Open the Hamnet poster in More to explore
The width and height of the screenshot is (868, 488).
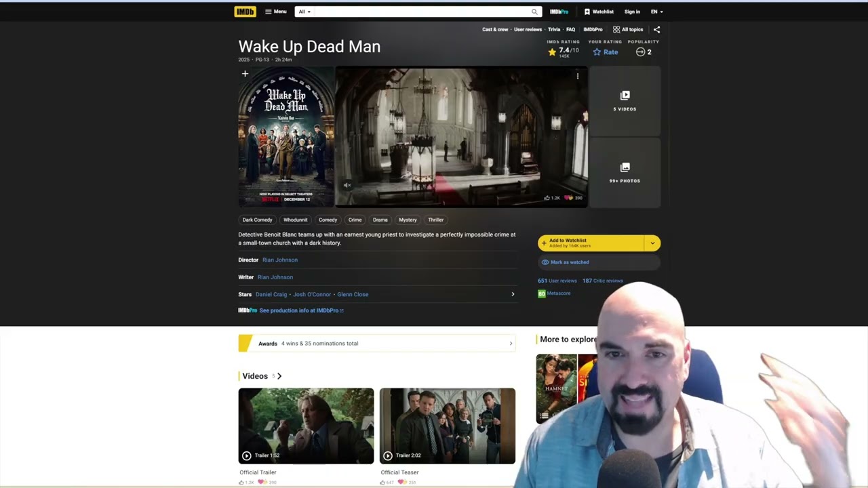click(556, 388)
